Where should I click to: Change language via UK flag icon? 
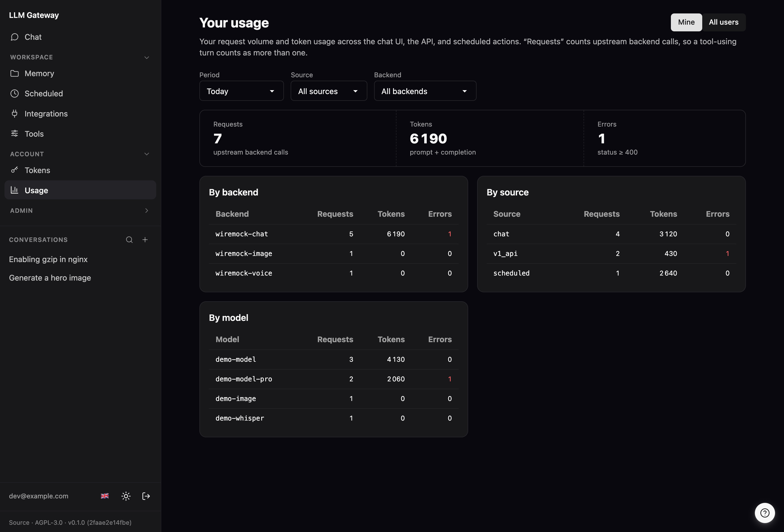105,496
